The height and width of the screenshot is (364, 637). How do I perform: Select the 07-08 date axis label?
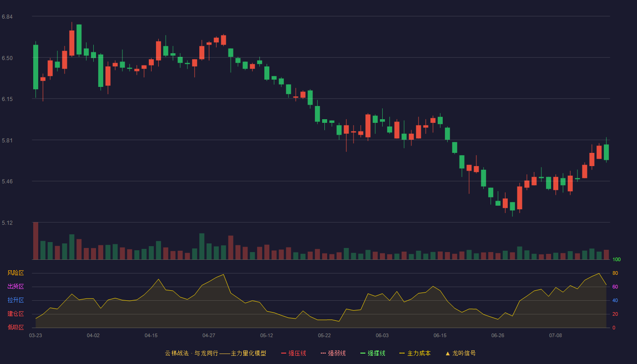click(x=556, y=335)
